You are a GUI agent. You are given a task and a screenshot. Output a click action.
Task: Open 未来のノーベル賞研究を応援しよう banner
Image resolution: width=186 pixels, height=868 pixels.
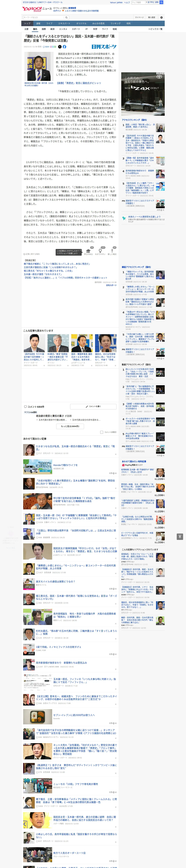pyautogui.click(x=143, y=219)
